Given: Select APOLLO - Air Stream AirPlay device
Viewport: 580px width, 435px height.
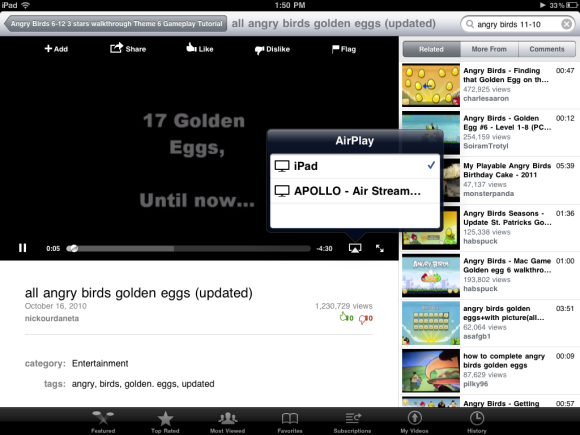Looking at the screenshot, I should point(355,191).
